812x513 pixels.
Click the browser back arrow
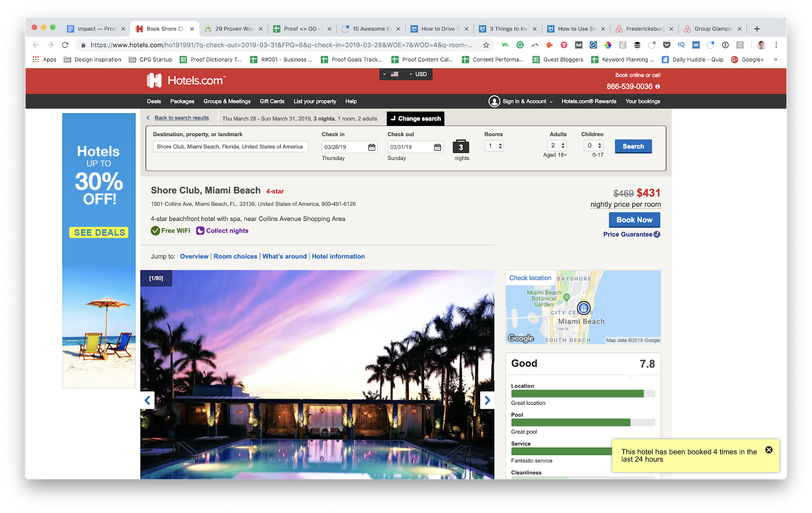(x=36, y=45)
